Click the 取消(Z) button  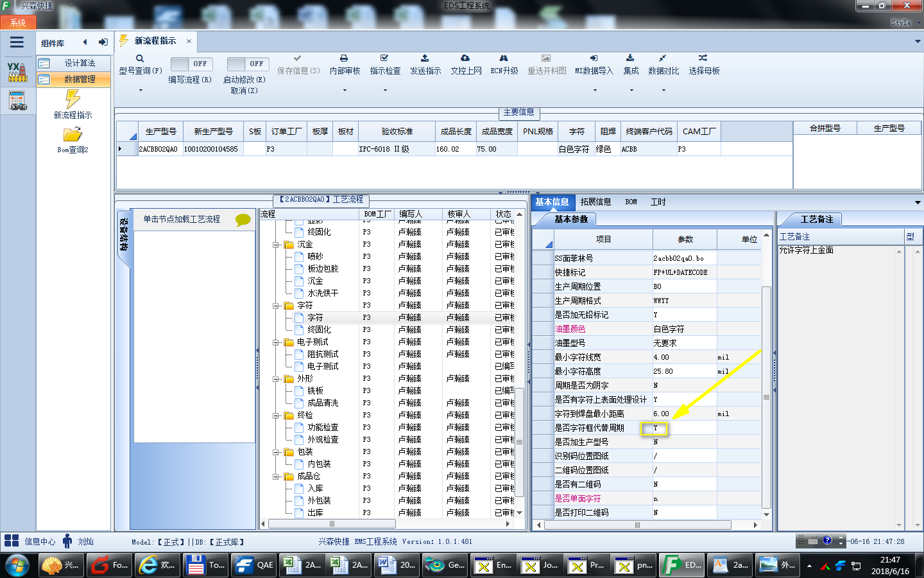click(244, 91)
